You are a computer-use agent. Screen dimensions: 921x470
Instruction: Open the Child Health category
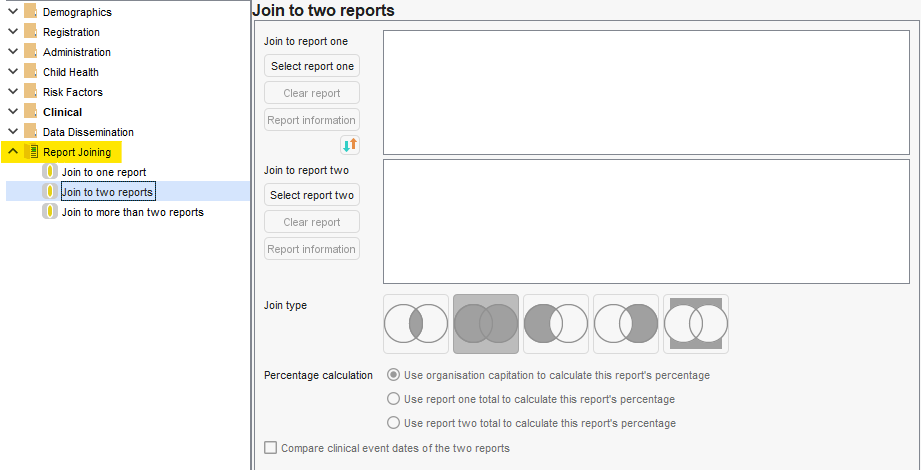[70, 72]
